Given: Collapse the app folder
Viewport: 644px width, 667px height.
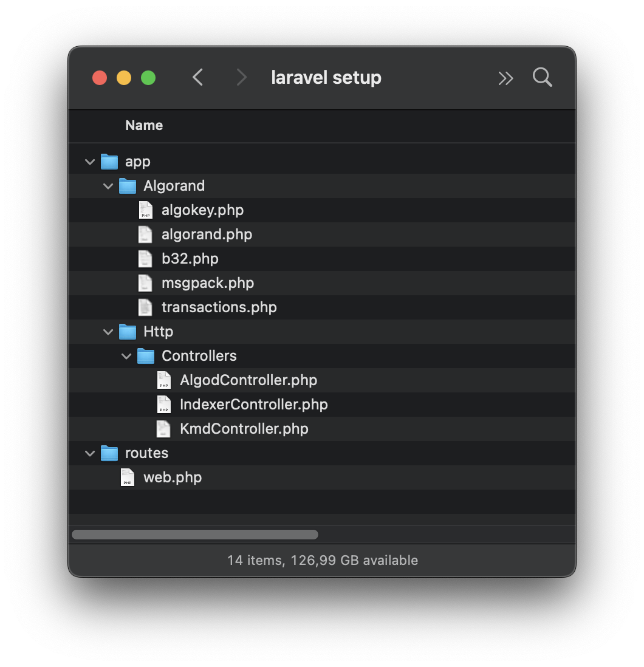Looking at the screenshot, I should [90, 162].
